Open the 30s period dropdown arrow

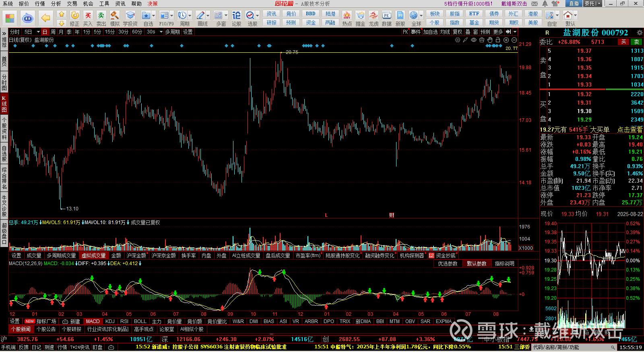(161, 32)
